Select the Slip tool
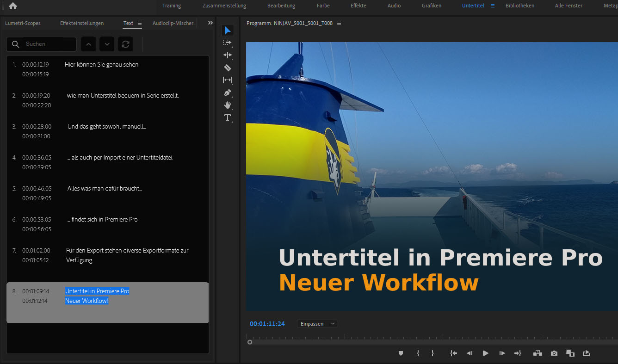618x364 pixels. 227,80
